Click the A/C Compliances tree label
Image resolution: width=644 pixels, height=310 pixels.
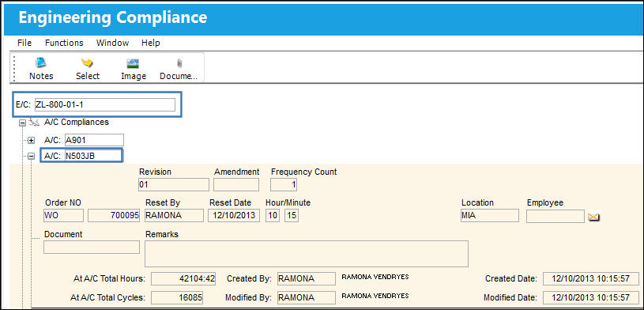[x=77, y=122]
